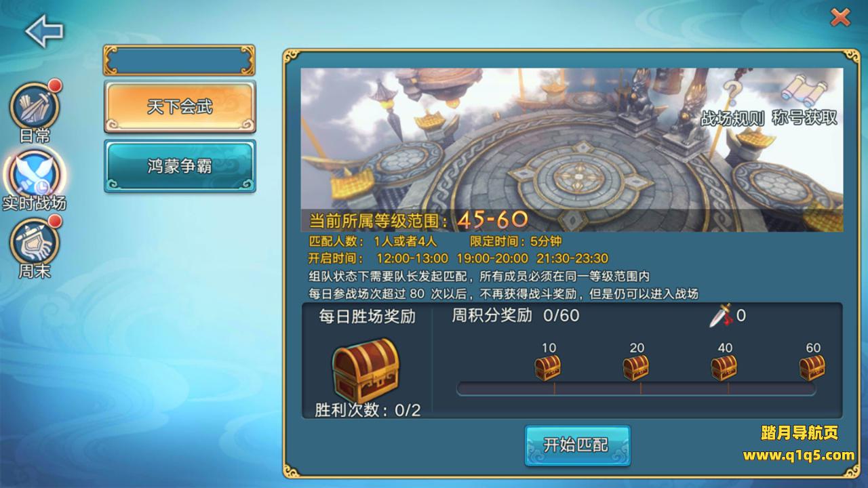Click the empty banner field above 天下会武
868x488 pixels.
(x=180, y=60)
